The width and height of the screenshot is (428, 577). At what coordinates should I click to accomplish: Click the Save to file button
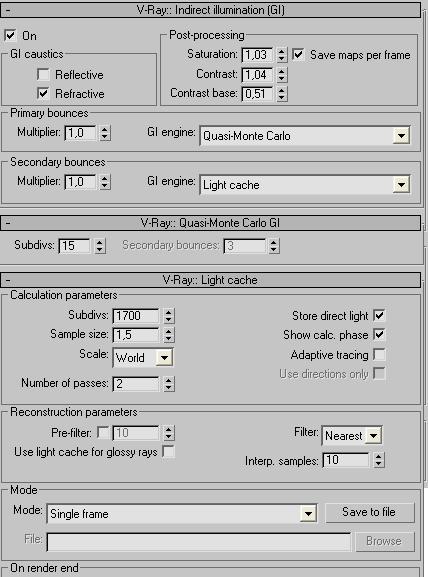coord(369,512)
